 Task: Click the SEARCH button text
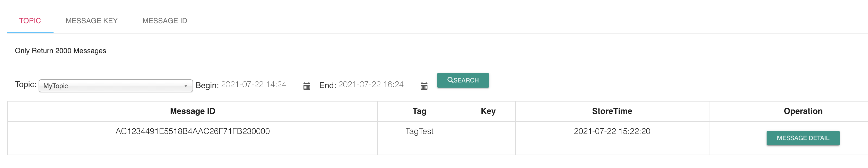pos(466,80)
